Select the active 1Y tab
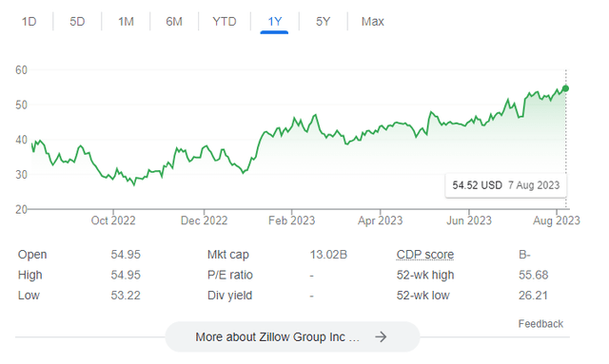The image size is (609, 364). (x=275, y=21)
